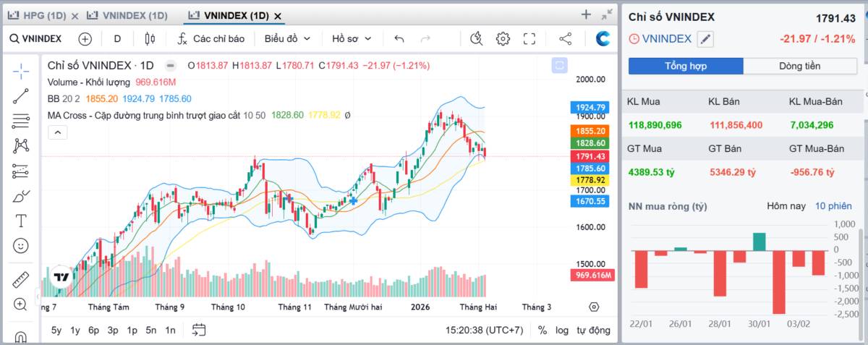Image resolution: width=868 pixels, height=345 pixels.
Task: Switch chart to fullscreen mode
Action: [529, 38]
